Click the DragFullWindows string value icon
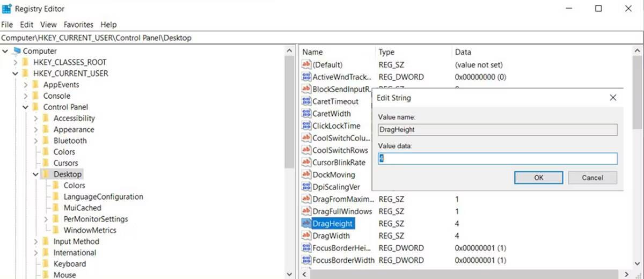The image size is (644, 279). coord(306,211)
